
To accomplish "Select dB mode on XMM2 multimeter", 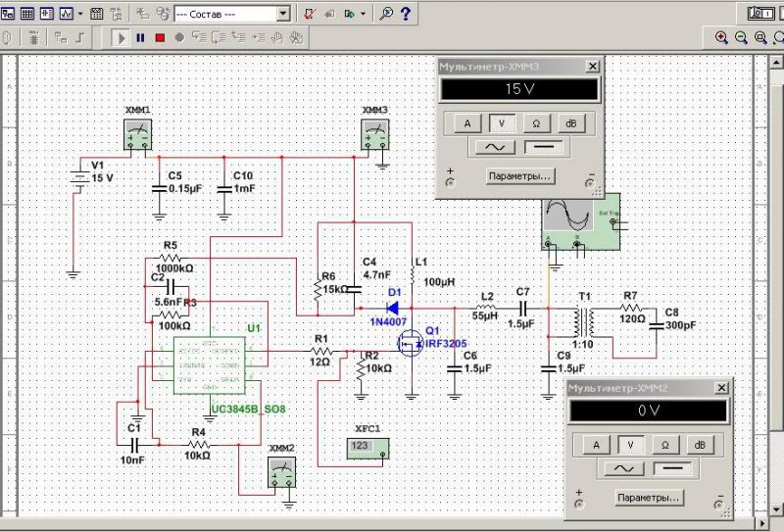I will [x=699, y=444].
